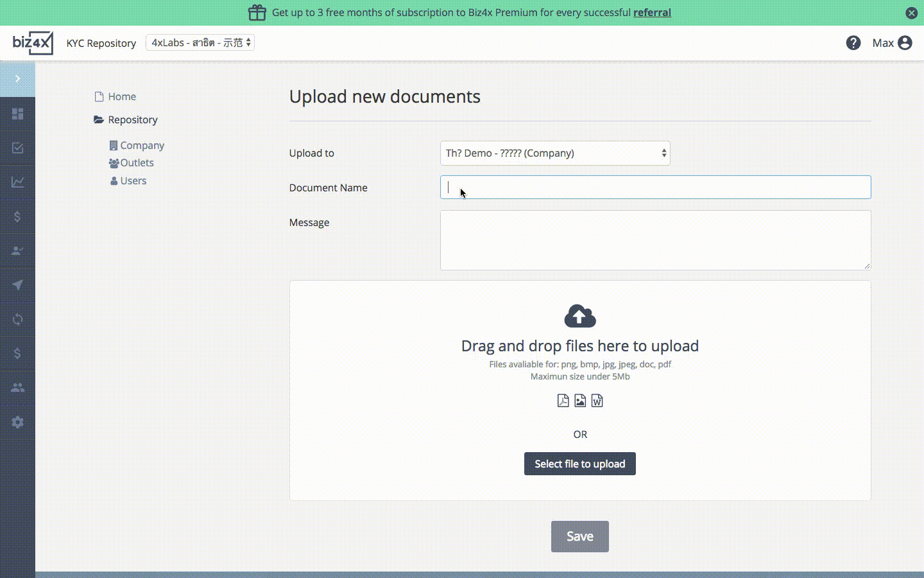Open the circular sync arrows icon in sidebar
The height and width of the screenshot is (578, 924).
pyautogui.click(x=17, y=319)
